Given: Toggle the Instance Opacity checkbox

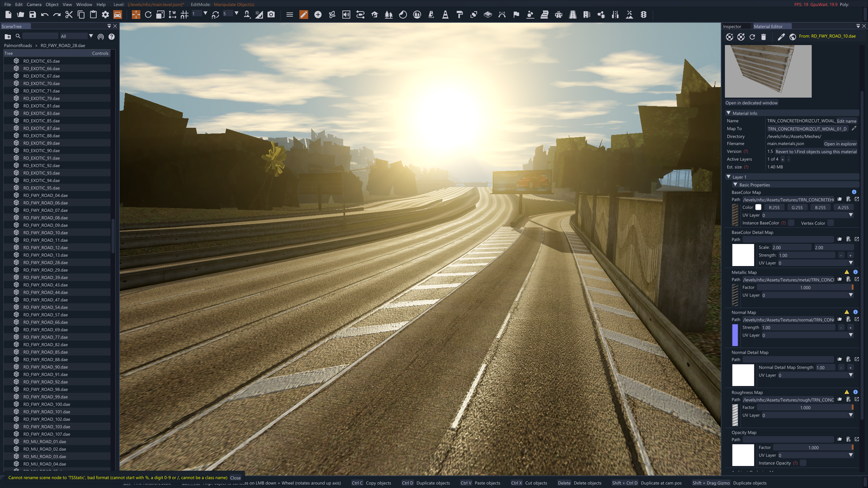Looking at the screenshot, I should pos(803,463).
